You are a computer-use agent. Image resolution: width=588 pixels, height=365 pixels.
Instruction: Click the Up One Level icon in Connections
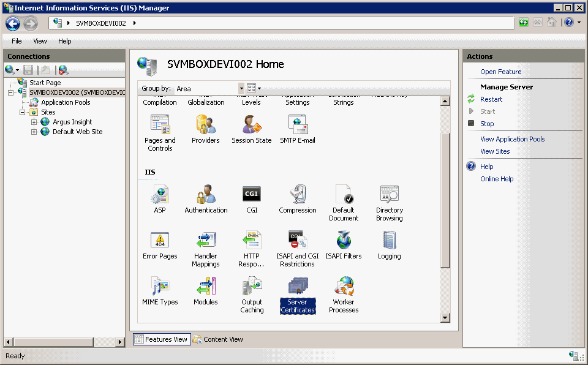pyautogui.click(x=45, y=70)
